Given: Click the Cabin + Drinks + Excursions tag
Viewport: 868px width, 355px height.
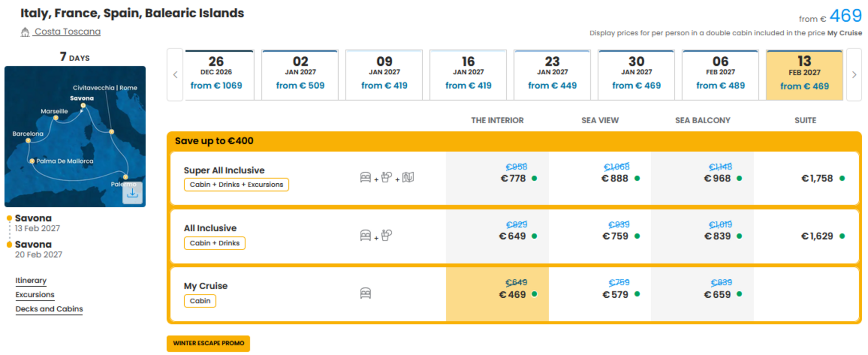Looking at the screenshot, I should click(x=236, y=185).
